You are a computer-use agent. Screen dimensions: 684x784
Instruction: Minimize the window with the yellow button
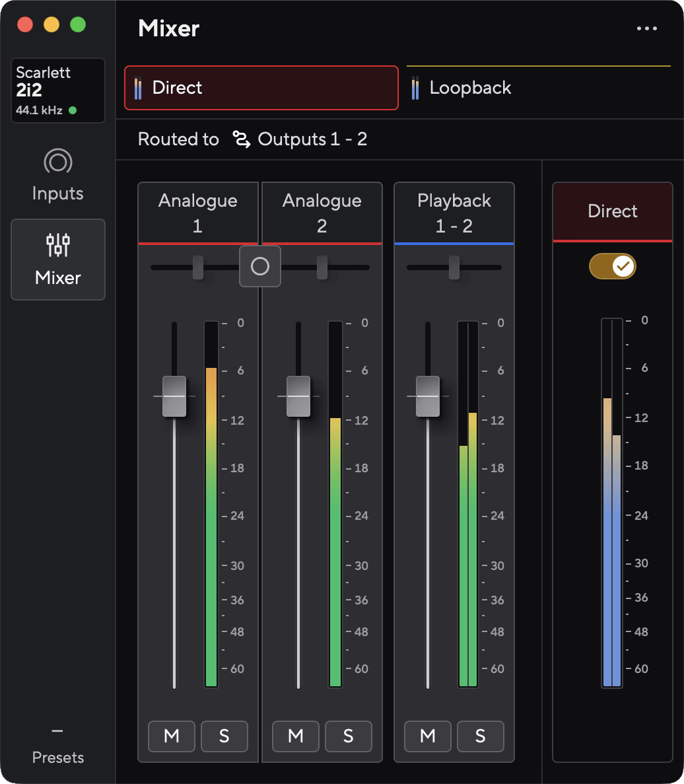pos(51,24)
